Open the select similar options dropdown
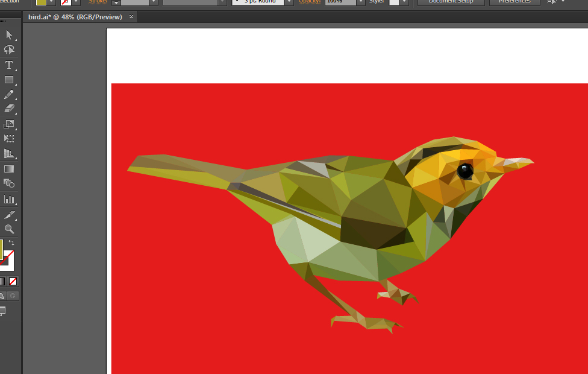The height and width of the screenshot is (374, 588). [563, 1]
